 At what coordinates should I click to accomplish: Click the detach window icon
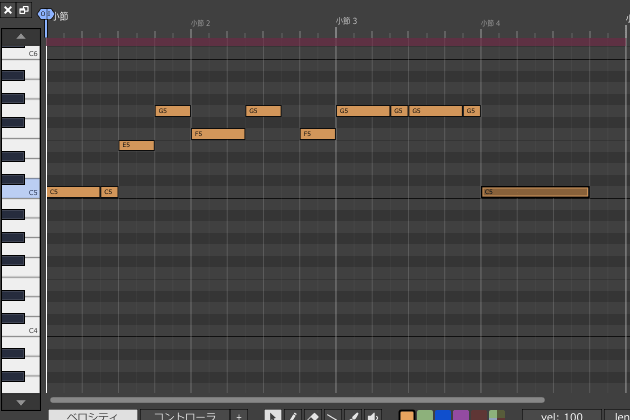(x=24, y=10)
